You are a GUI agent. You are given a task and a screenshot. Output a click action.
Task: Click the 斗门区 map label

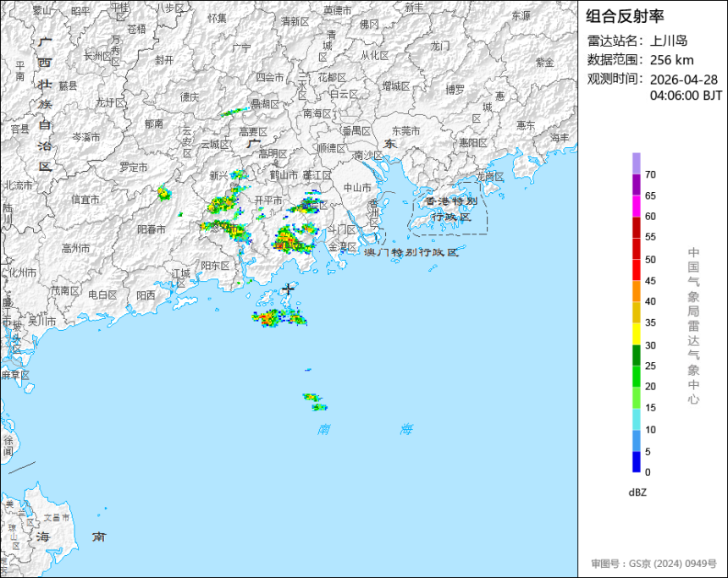tap(341, 229)
